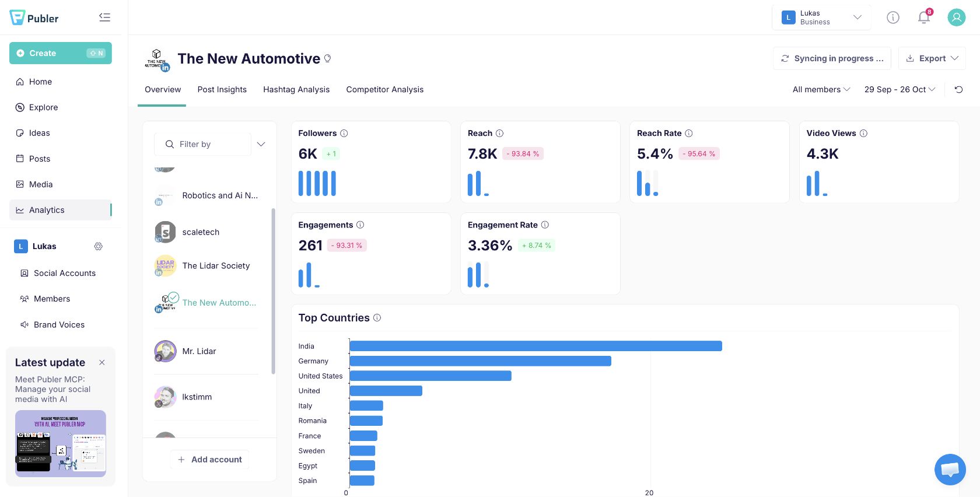The image size is (980, 497).
Task: Open Ideas in sidebar
Action: (61, 133)
